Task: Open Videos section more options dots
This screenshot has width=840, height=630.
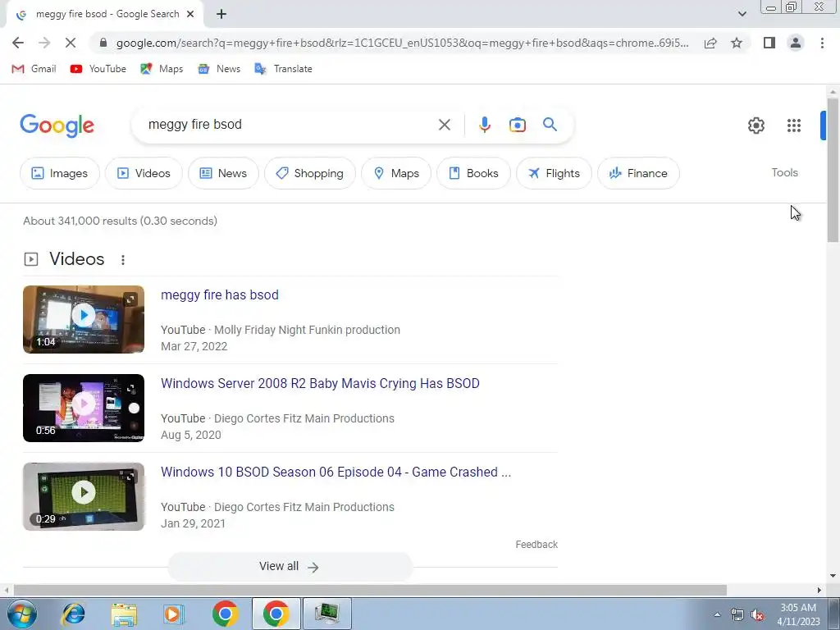Action: [123, 260]
